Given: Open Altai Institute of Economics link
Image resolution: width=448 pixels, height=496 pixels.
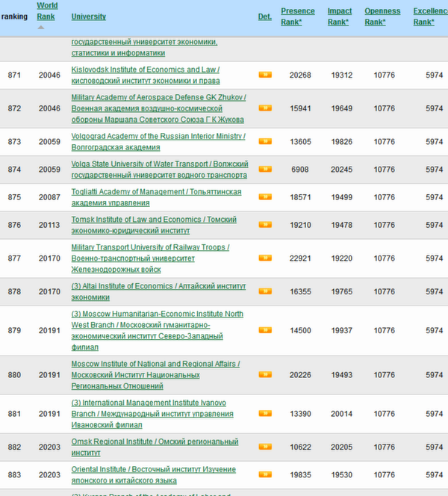Looking at the screenshot, I should pos(158,291).
